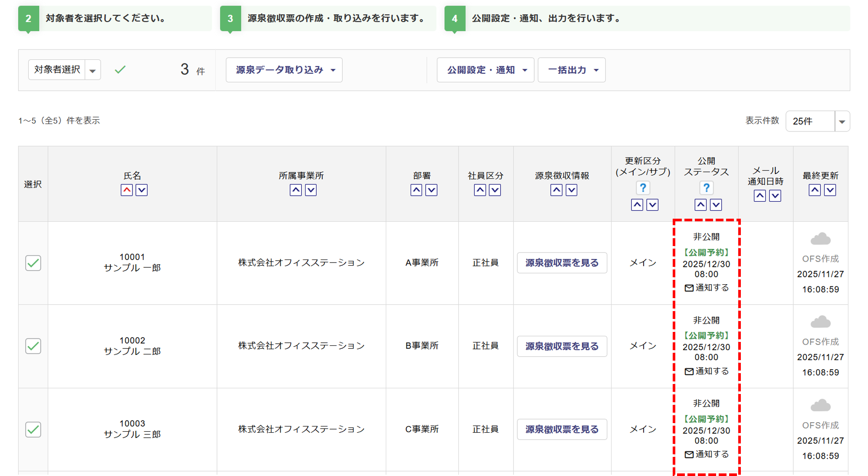Click 通知する link for サンプル 一郎
The width and height of the screenshot is (868, 476).
707,288
